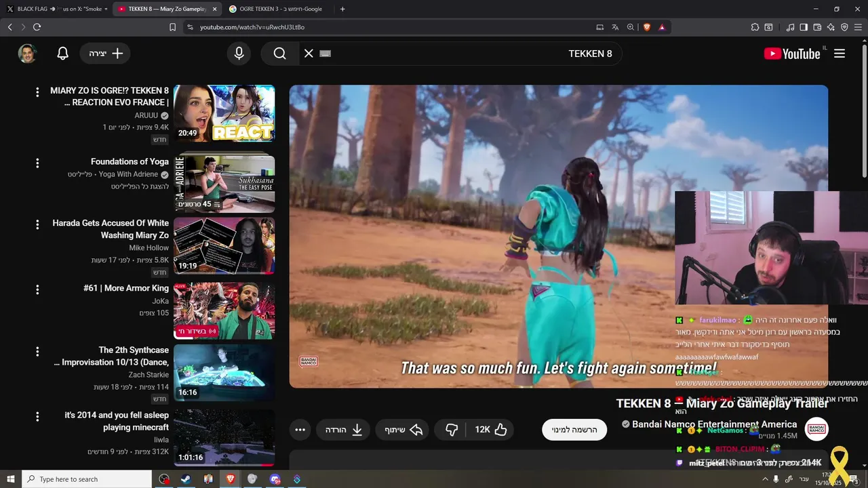The width and height of the screenshot is (868, 488).
Task: Click the Share (שיתוף) button
Action: (x=403, y=430)
